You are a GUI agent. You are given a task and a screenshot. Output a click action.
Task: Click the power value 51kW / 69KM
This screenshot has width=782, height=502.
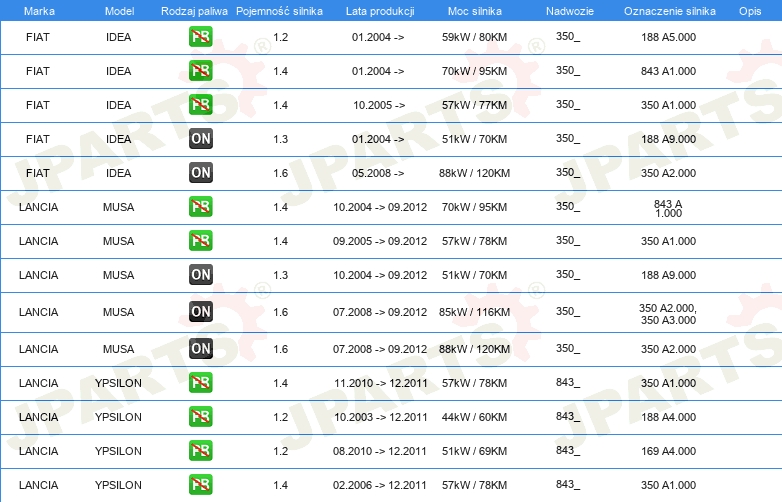click(x=474, y=451)
